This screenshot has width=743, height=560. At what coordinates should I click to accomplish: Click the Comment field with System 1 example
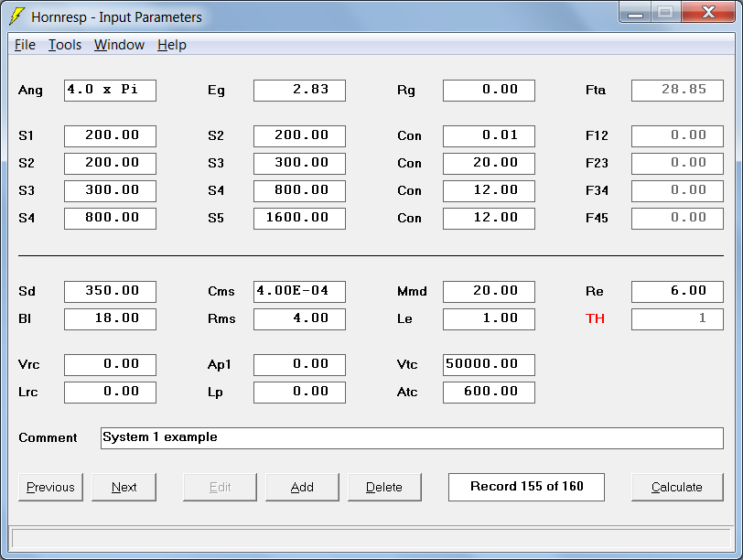(412, 437)
